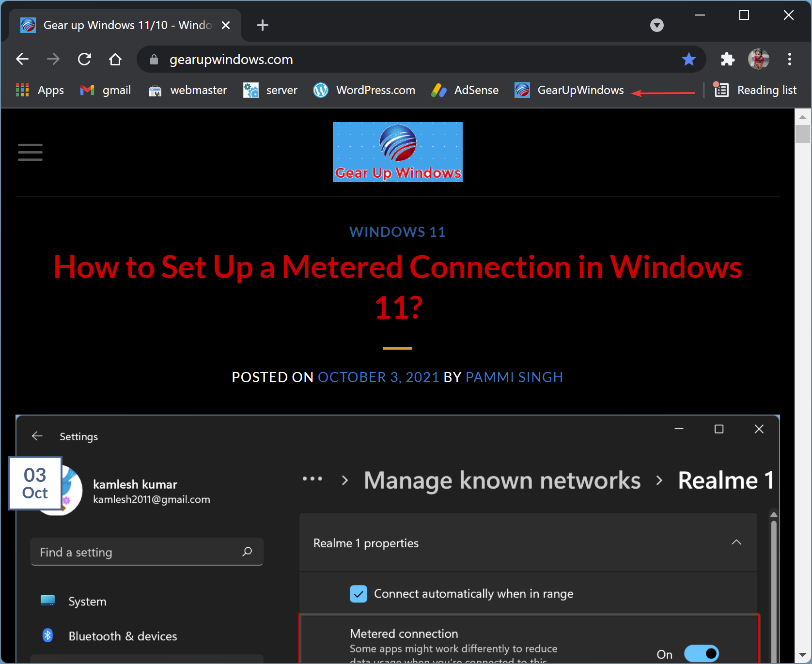Click the Settings window maximize button
The width and height of the screenshot is (812, 664).
click(x=719, y=429)
